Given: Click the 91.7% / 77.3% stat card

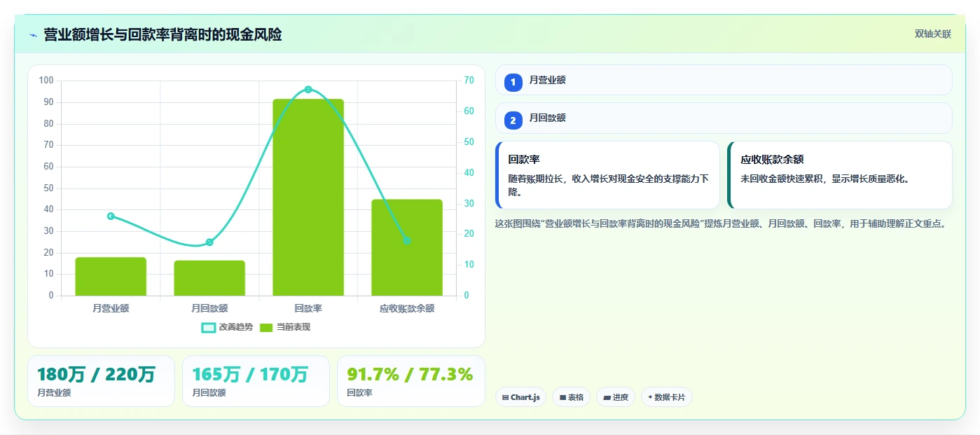Looking at the screenshot, I should coord(411,381).
